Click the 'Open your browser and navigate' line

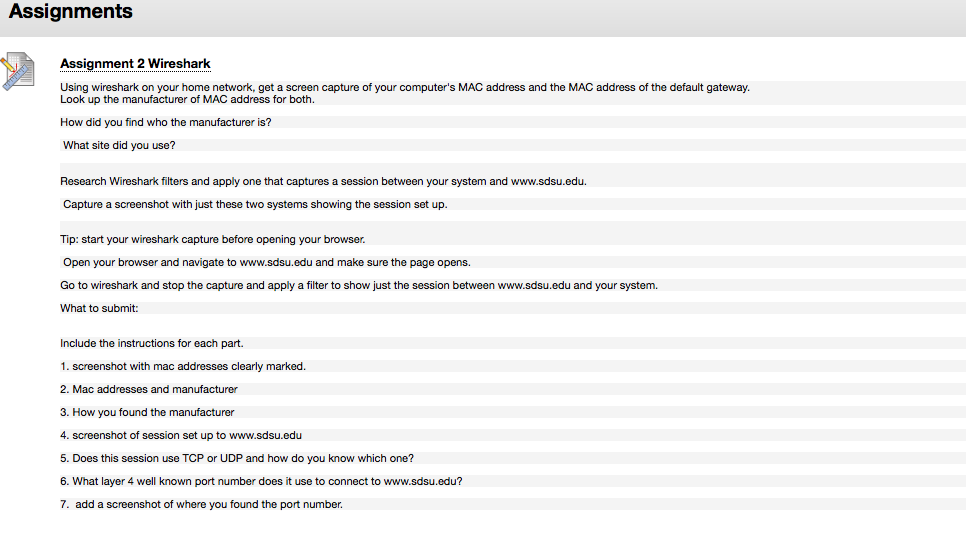(x=267, y=262)
